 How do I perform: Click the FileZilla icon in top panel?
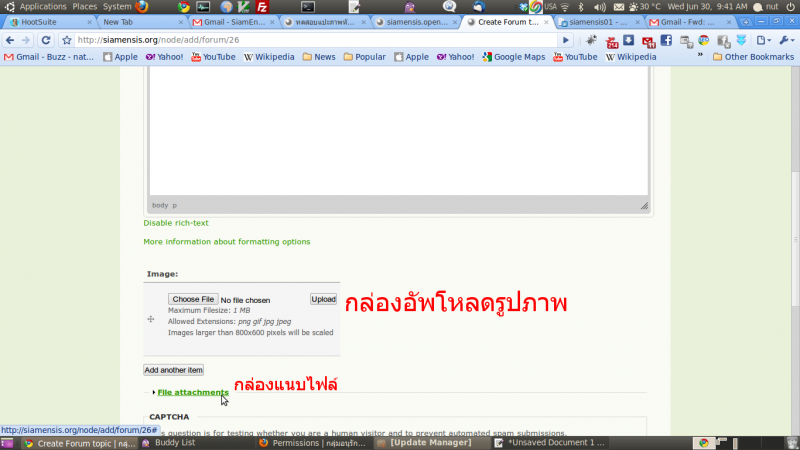(262, 6)
